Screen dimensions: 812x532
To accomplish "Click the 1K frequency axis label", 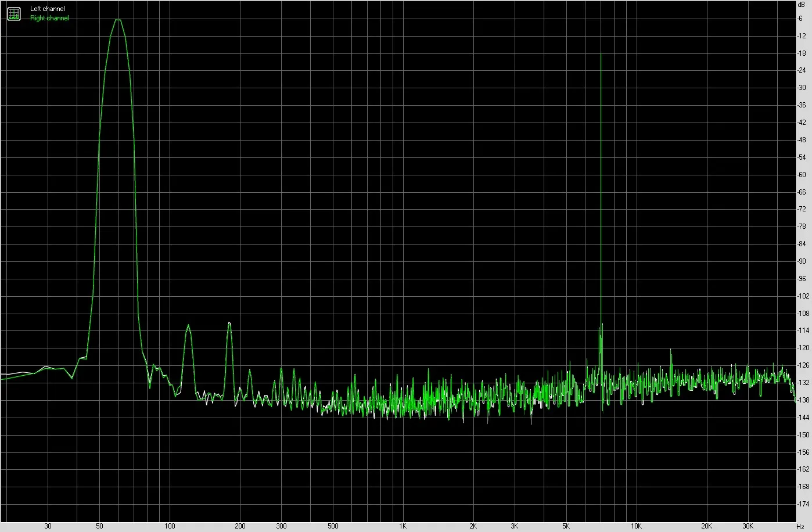I will pos(403,526).
